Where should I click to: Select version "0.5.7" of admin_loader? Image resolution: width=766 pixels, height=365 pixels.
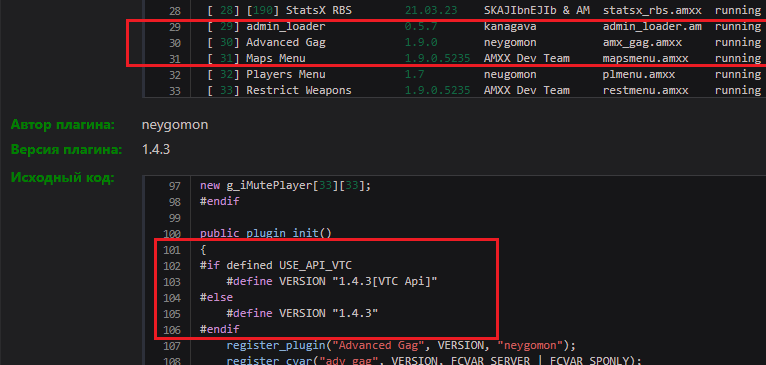pyautogui.click(x=421, y=26)
